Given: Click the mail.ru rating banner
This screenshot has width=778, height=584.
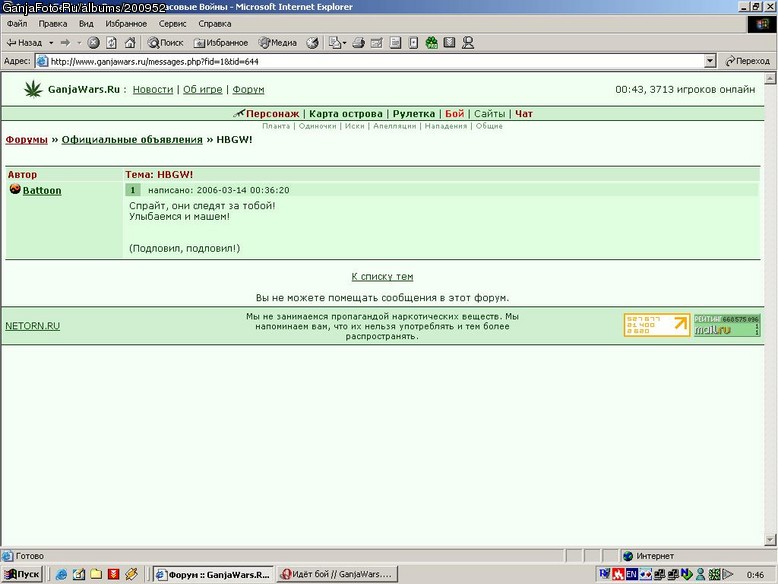Looking at the screenshot, I should coord(726,325).
